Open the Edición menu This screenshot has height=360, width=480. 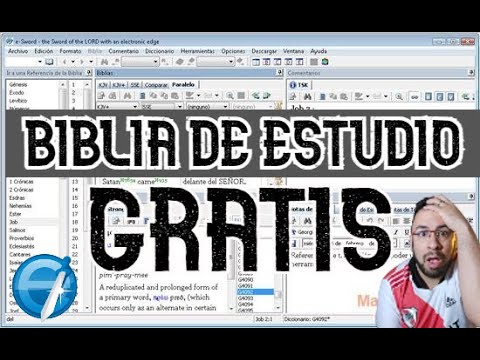click(44, 51)
